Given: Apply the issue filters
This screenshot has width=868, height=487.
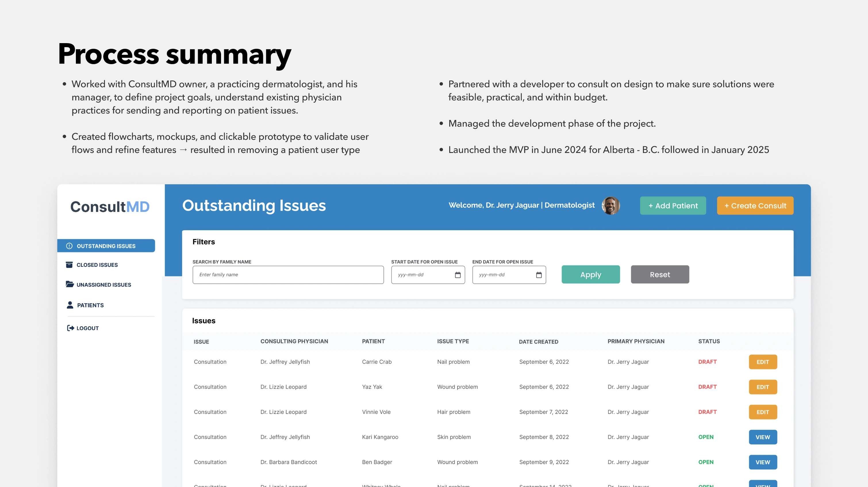Looking at the screenshot, I should (x=590, y=274).
